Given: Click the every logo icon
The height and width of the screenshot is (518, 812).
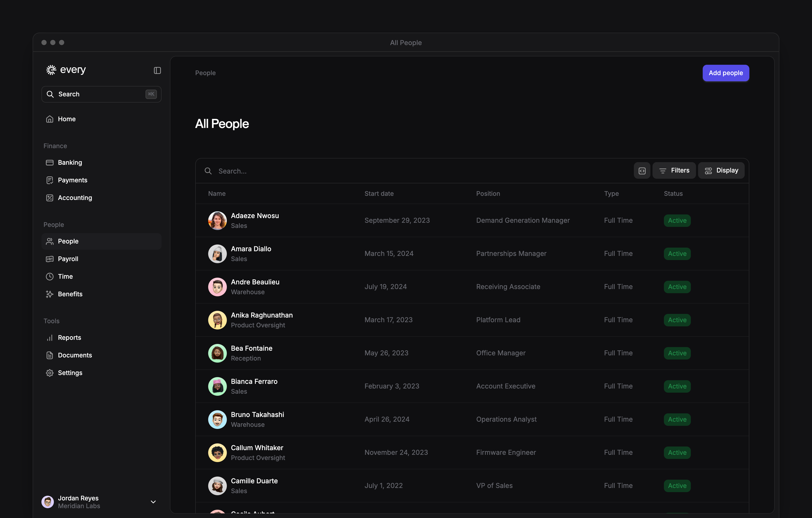Looking at the screenshot, I should click(x=51, y=70).
